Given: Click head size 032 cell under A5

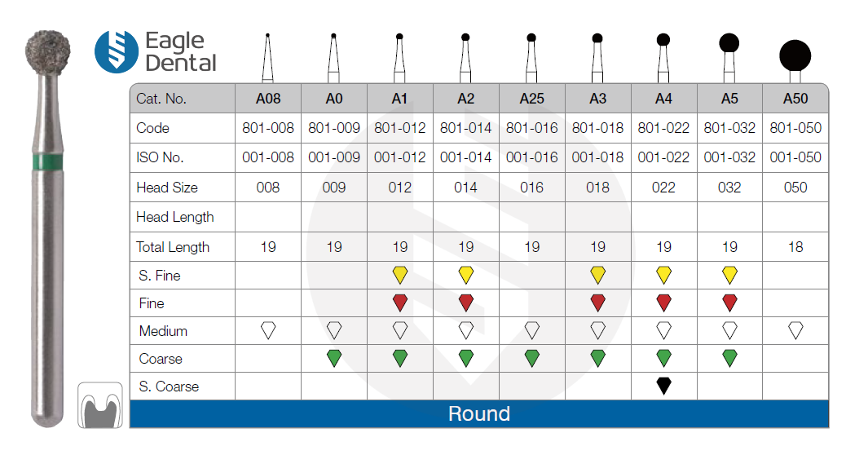Looking at the screenshot, I should click(x=729, y=188).
